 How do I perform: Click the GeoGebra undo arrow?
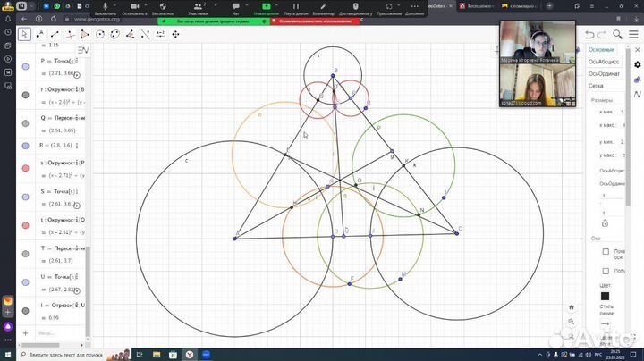point(589,34)
